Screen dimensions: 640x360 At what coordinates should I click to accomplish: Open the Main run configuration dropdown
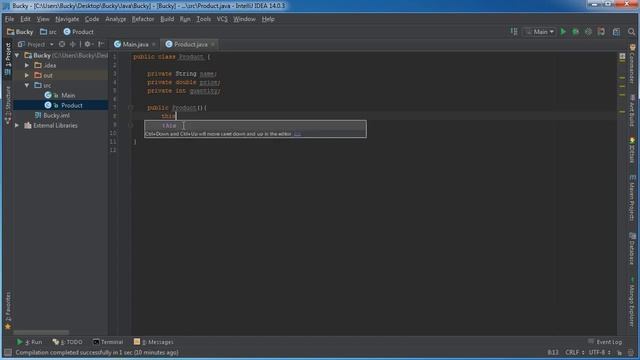[x=540, y=31]
